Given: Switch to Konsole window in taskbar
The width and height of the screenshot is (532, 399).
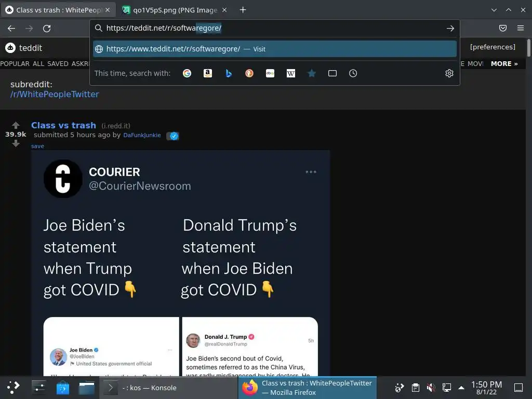Looking at the screenshot, I should [x=169, y=388].
